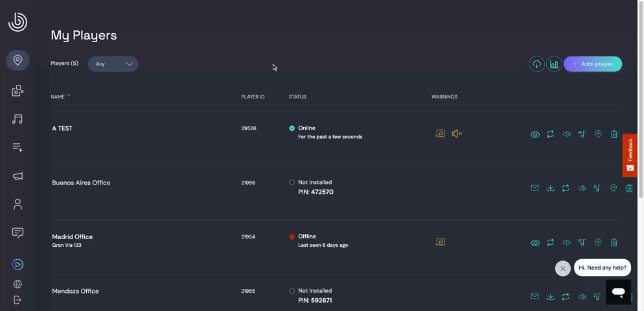644x311 pixels.
Task: Open the bar chart statistics icon
Action: pos(554,64)
